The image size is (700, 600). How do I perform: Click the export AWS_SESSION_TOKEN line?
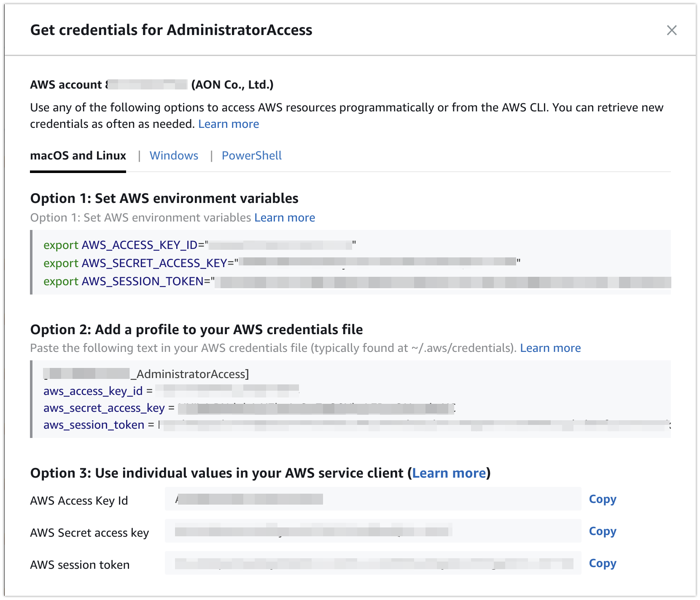tap(357, 281)
